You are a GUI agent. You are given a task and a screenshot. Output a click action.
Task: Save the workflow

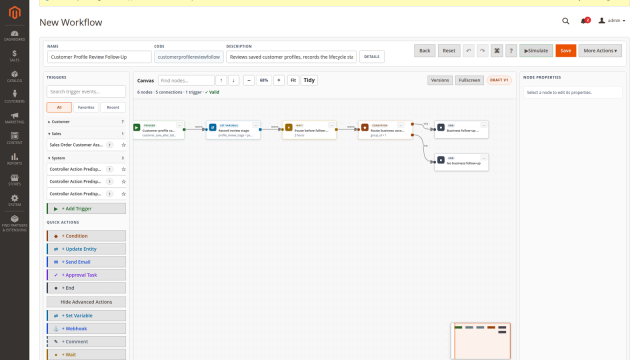566,51
